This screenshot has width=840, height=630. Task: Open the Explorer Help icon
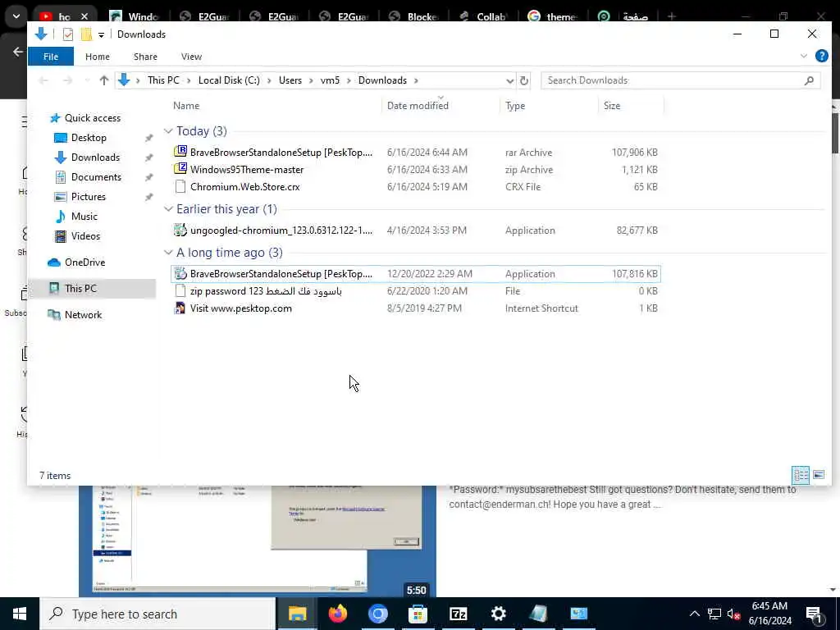[821, 56]
